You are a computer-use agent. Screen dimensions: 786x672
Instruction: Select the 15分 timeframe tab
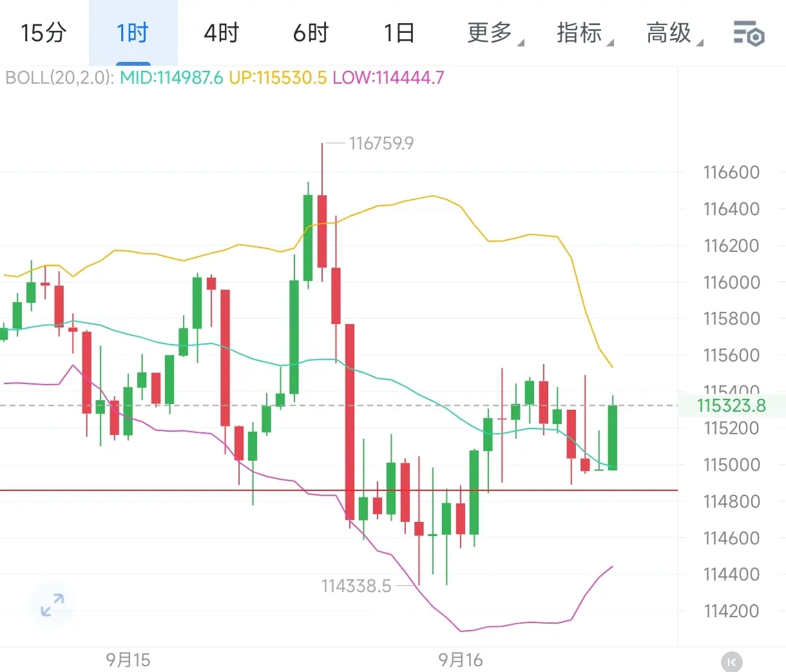[x=43, y=33]
